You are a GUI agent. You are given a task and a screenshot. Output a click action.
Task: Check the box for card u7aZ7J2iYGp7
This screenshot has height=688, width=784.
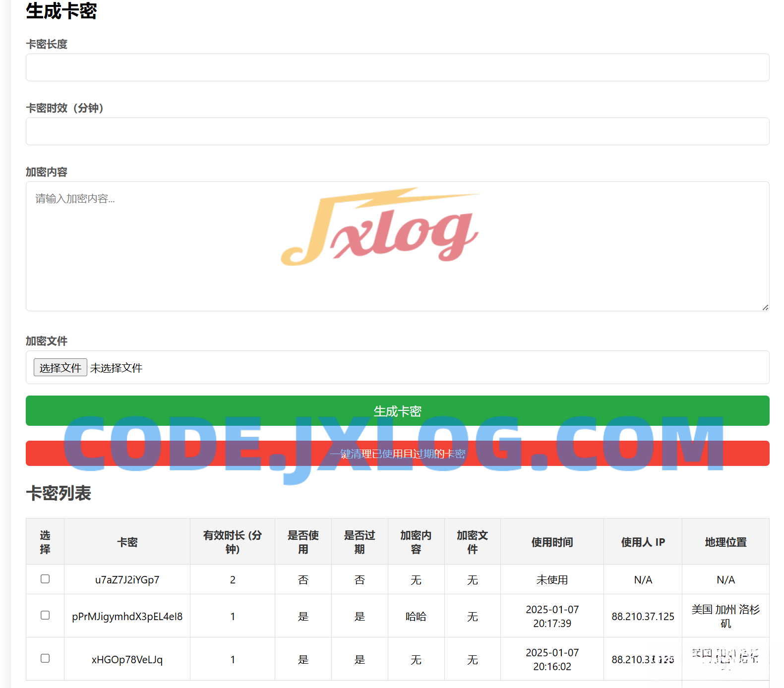[45, 579]
